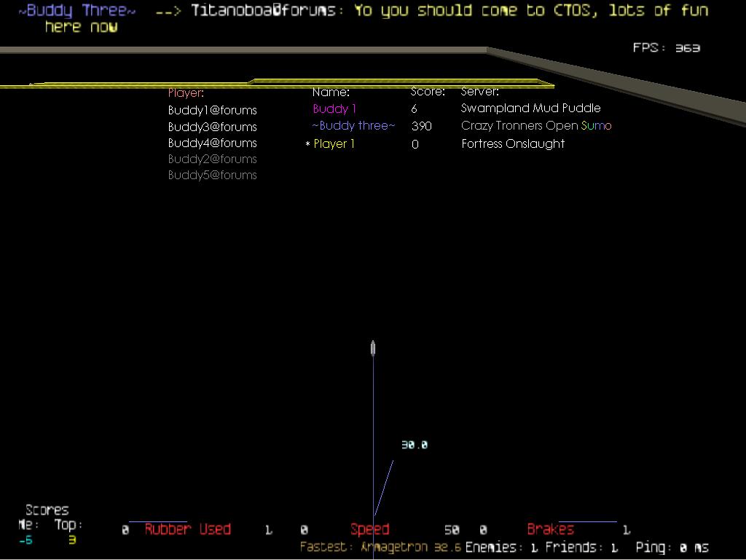Click the FPS counter
The width and height of the screenshot is (746, 560).
tap(666, 47)
